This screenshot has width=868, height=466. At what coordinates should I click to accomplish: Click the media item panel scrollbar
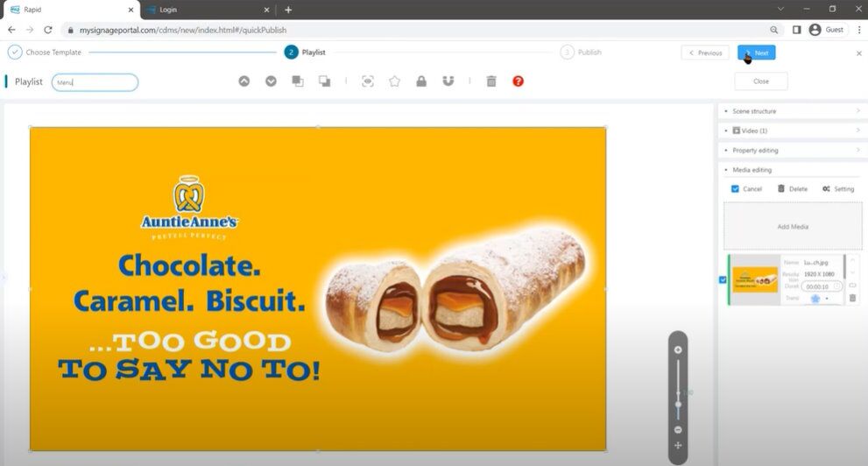(844, 267)
